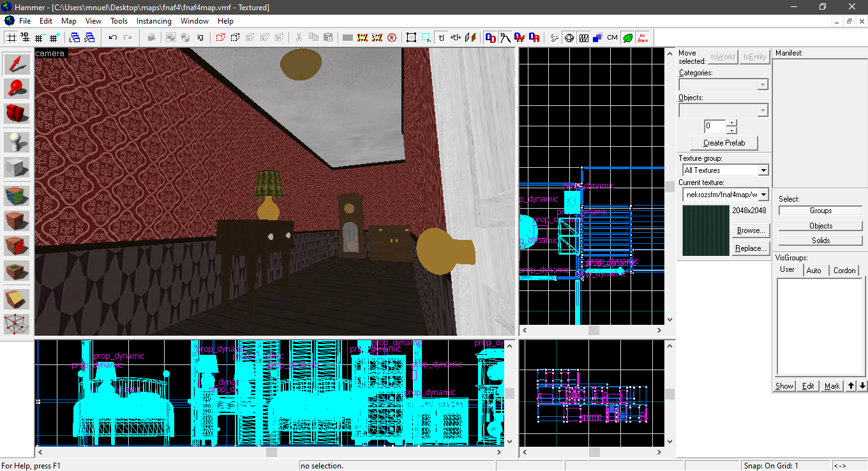868x471 pixels.
Task: Click the larger grid icon
Action: tap(55, 38)
